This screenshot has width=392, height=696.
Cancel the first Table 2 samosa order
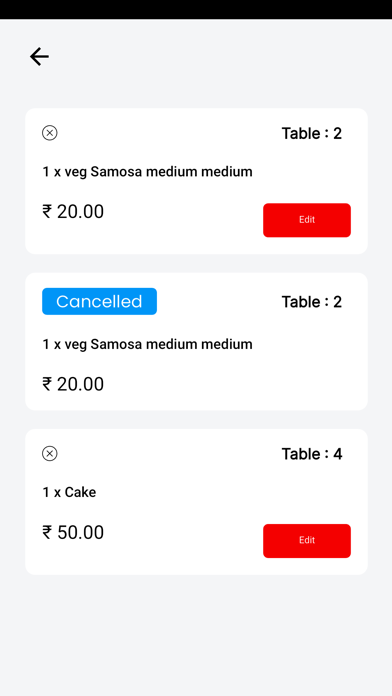point(50,133)
